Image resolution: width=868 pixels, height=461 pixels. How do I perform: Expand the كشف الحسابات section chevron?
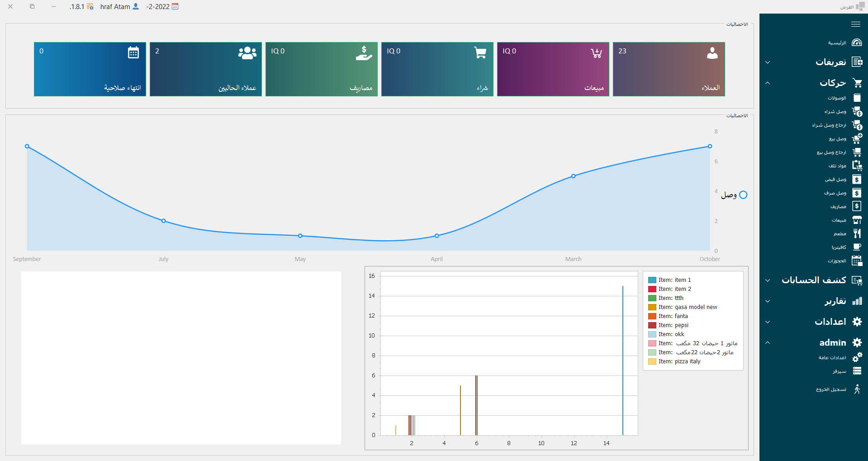768,280
